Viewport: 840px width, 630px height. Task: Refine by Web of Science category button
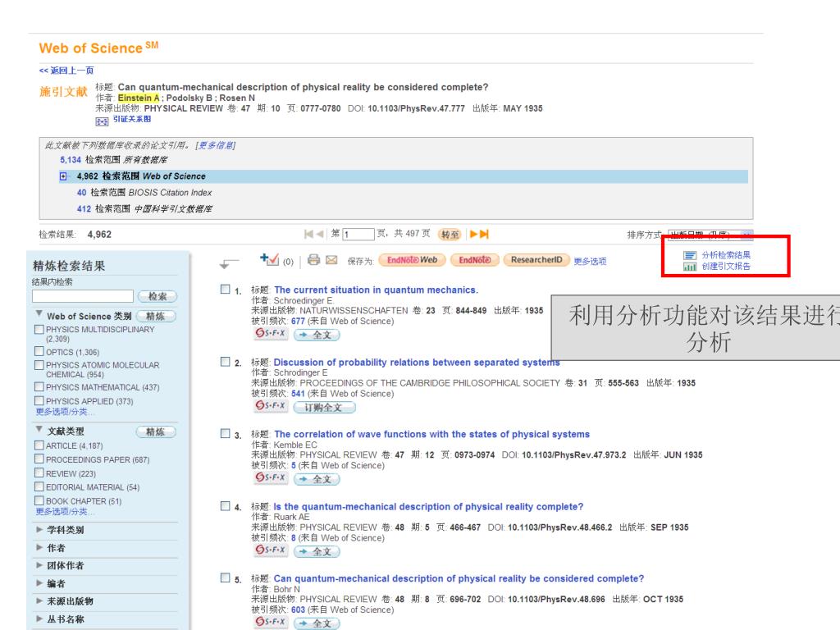pyautogui.click(x=156, y=316)
